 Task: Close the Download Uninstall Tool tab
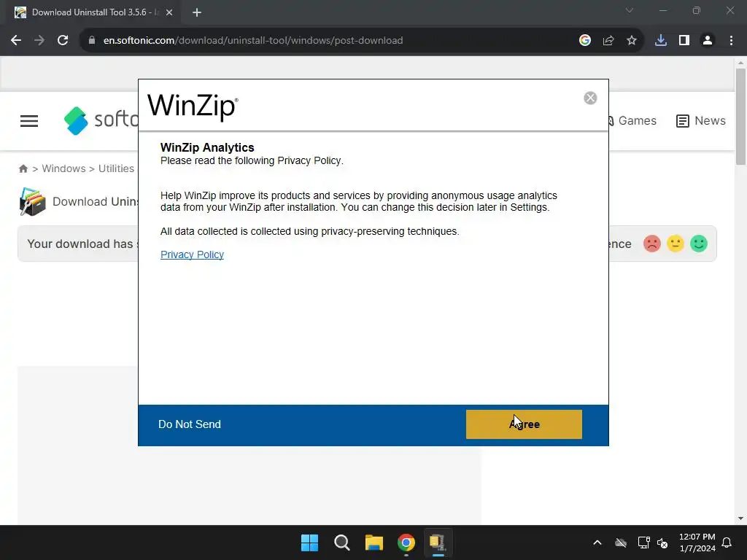(169, 12)
